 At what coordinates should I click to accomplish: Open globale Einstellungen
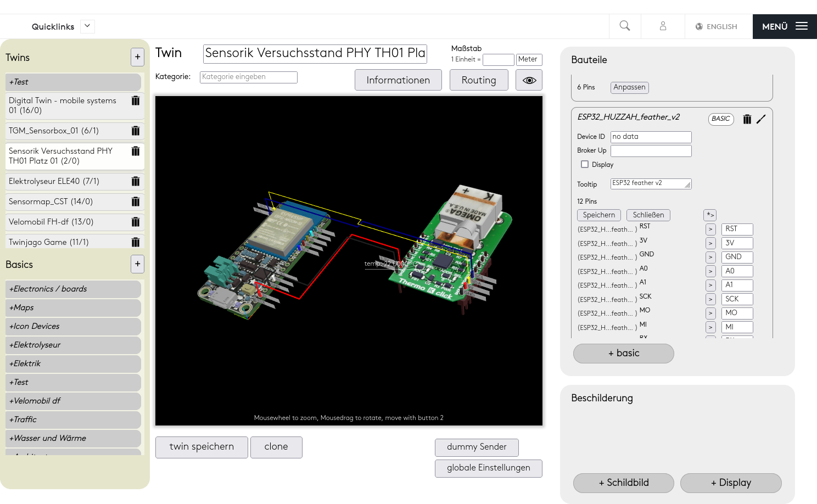(x=488, y=468)
